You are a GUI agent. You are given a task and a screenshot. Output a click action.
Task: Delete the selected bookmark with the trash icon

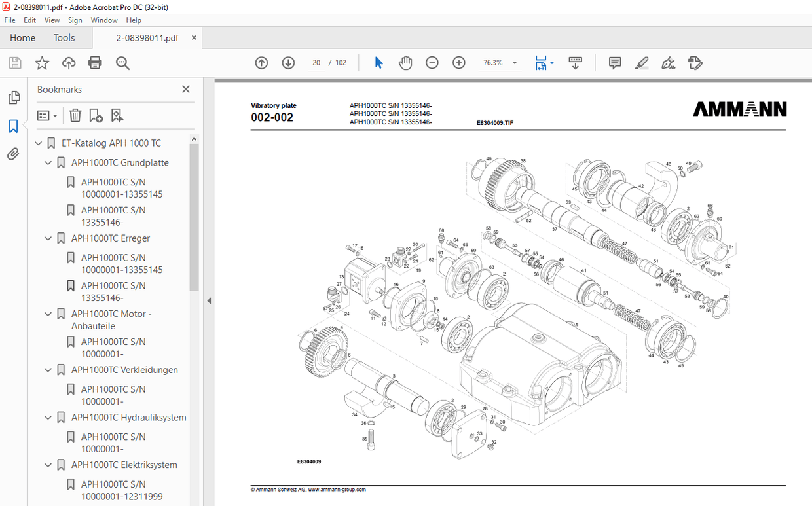click(75, 115)
